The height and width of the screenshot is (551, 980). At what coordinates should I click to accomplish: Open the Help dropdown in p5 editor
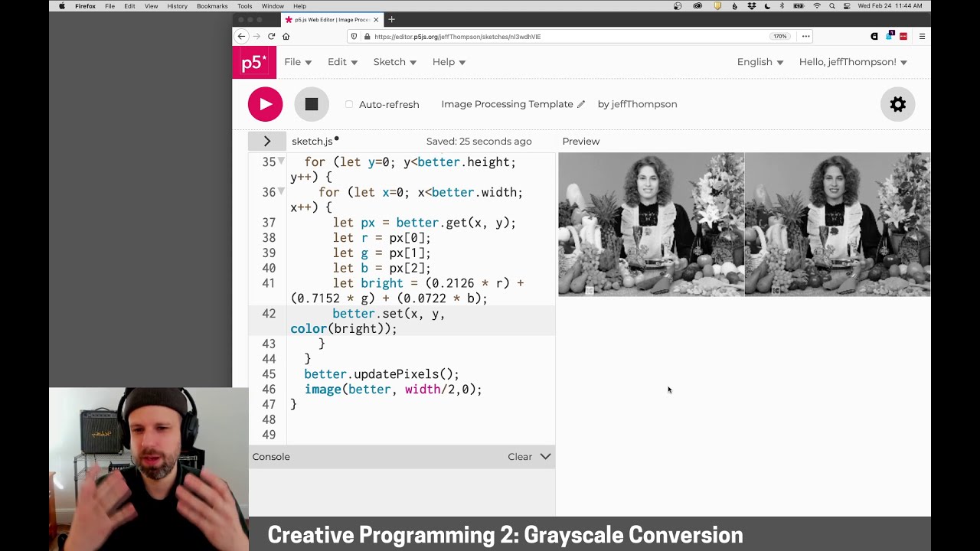coord(449,62)
